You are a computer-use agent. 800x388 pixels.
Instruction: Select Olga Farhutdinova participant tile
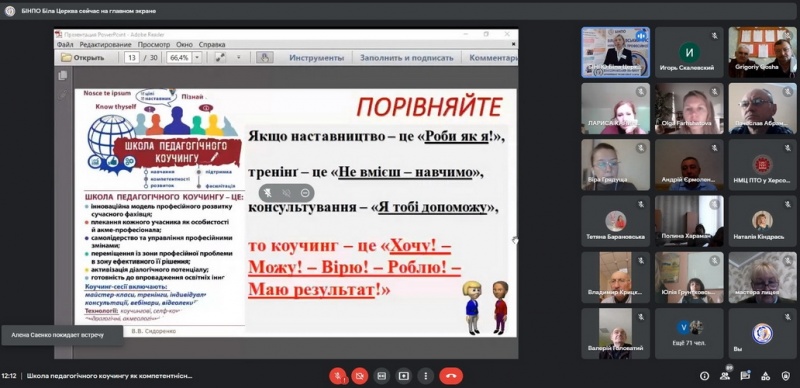(689, 108)
